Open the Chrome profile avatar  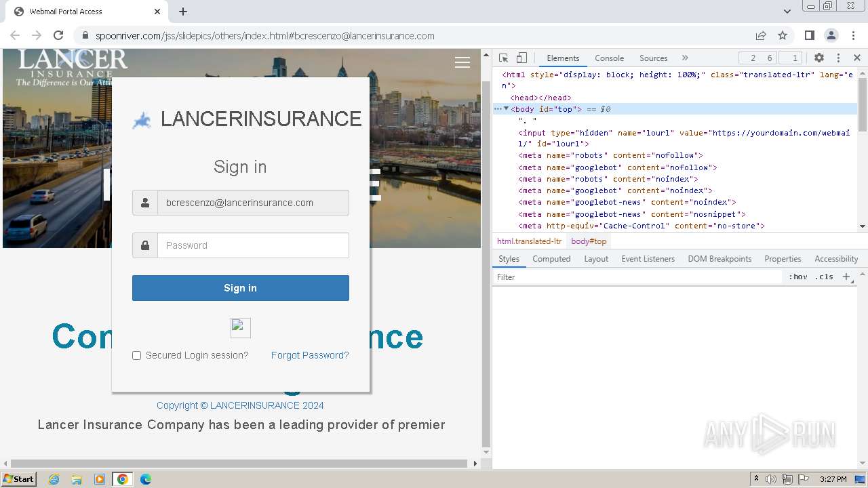pyautogui.click(x=831, y=35)
